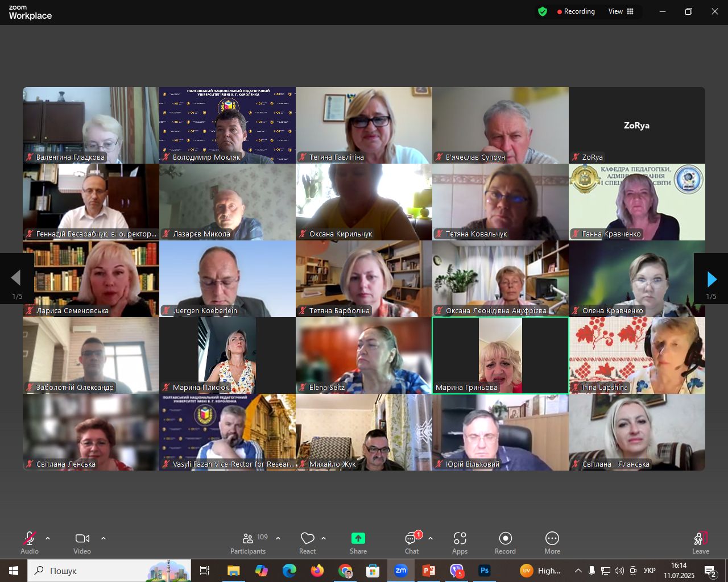Open the Windows notification center

[711, 571]
